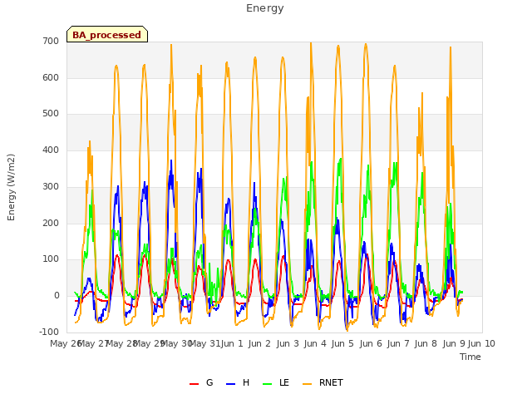
Task: Click the blue H legend color marker
Action: [x=231, y=384]
